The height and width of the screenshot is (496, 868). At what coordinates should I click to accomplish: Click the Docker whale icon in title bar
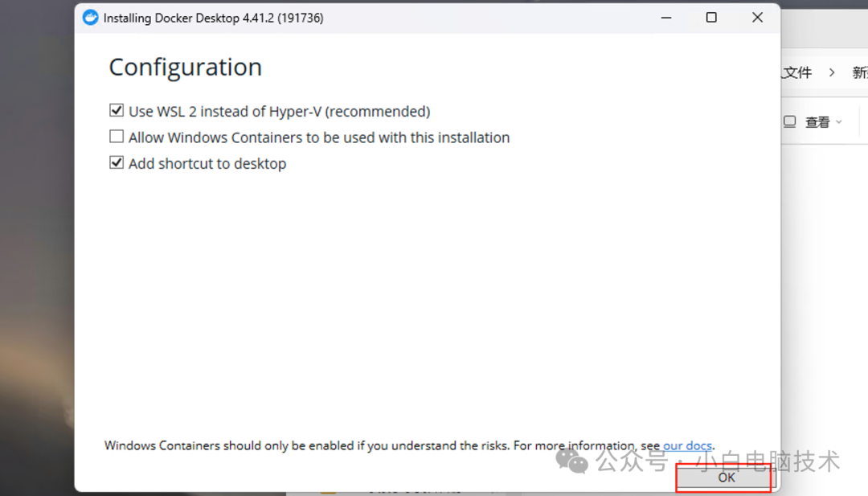pos(90,18)
